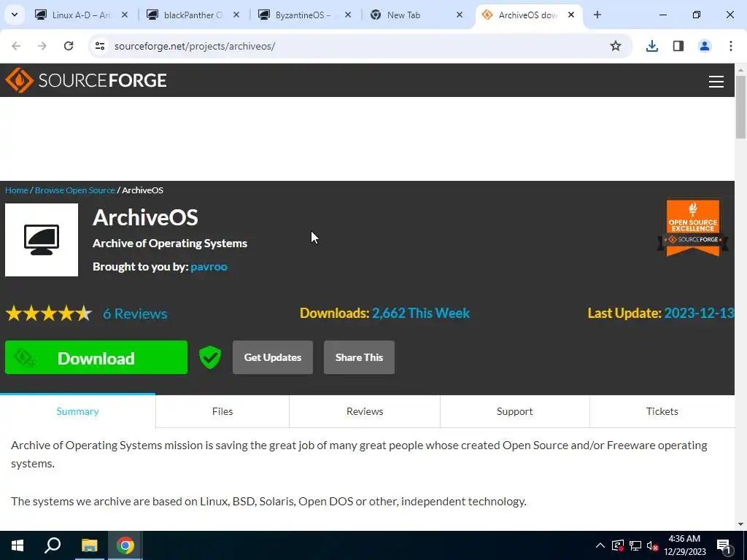This screenshot has height=560, width=747.
Task: Open the Support tab
Action: 514,411
